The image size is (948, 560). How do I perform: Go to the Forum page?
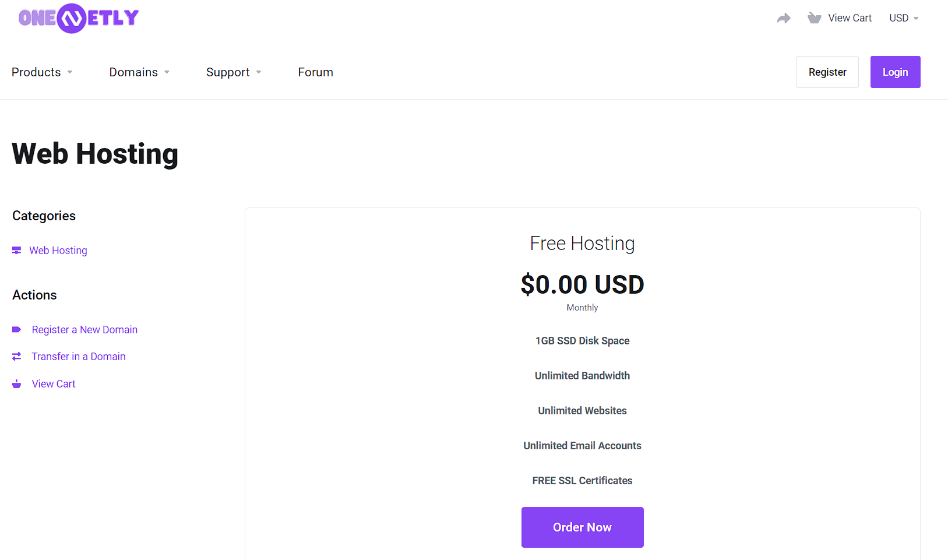[316, 72]
